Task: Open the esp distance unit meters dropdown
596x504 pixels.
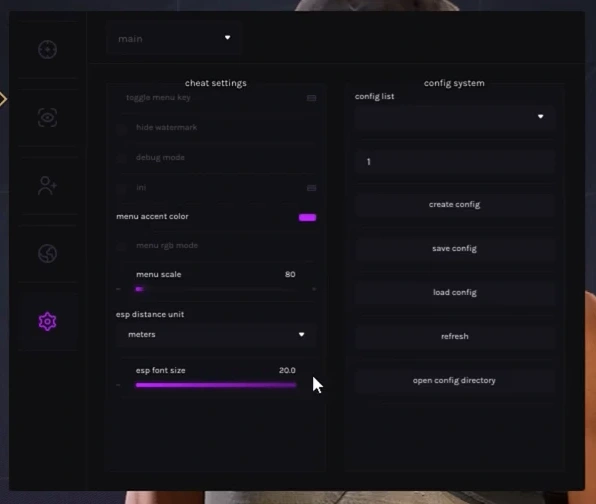Action: pos(216,335)
